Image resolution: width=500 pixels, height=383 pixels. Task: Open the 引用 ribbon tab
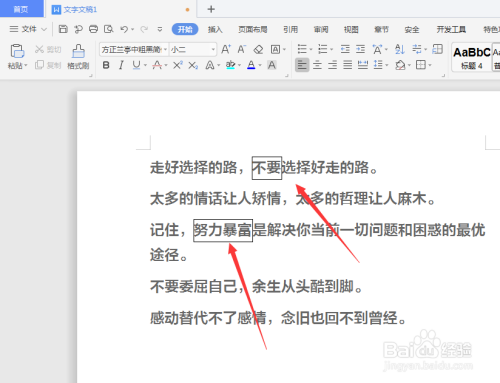click(x=290, y=29)
